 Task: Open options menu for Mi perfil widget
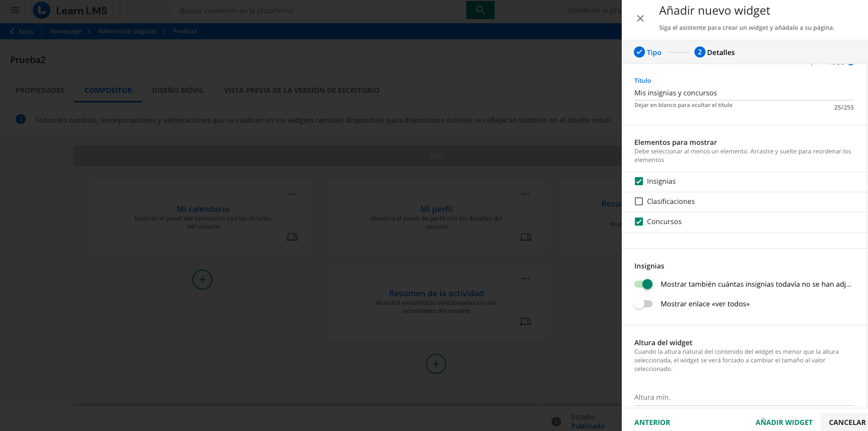tap(525, 194)
